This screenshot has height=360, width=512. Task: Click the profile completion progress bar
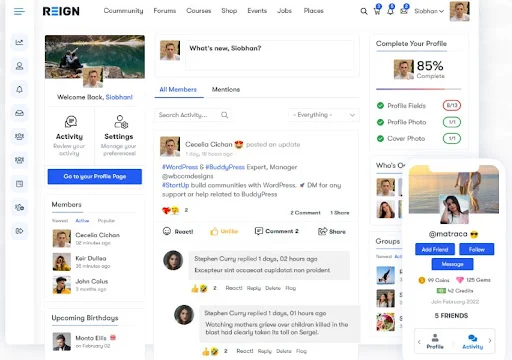419,89
